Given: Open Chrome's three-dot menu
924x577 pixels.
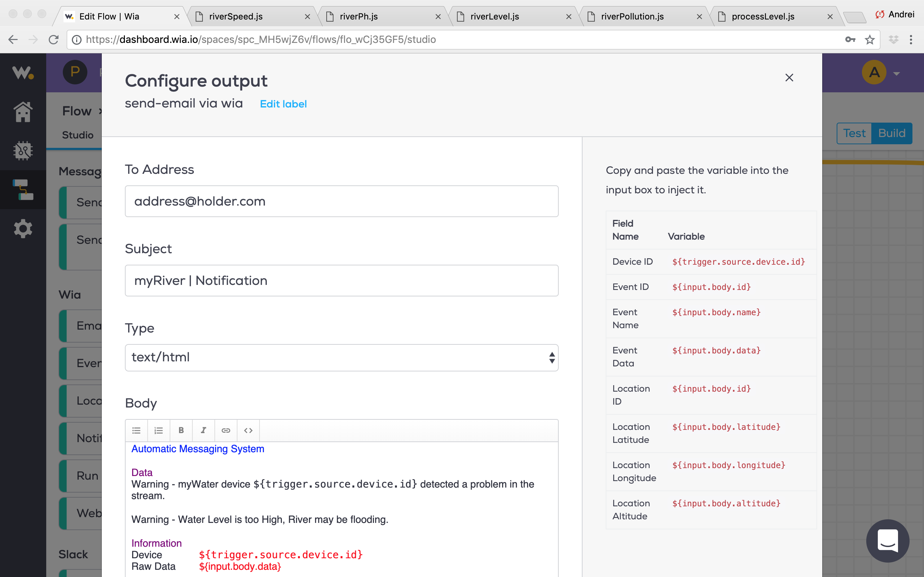Looking at the screenshot, I should coord(911,40).
